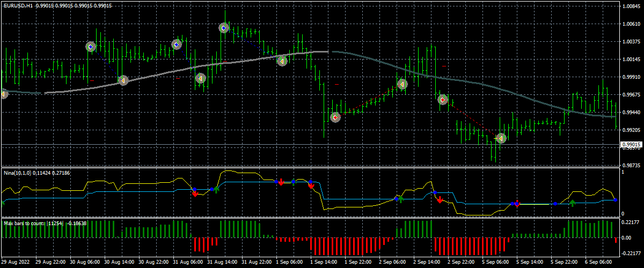Select the blue buy marker on 30 Aug 06:00
The image size is (644, 268).
pyautogui.click(x=90, y=47)
